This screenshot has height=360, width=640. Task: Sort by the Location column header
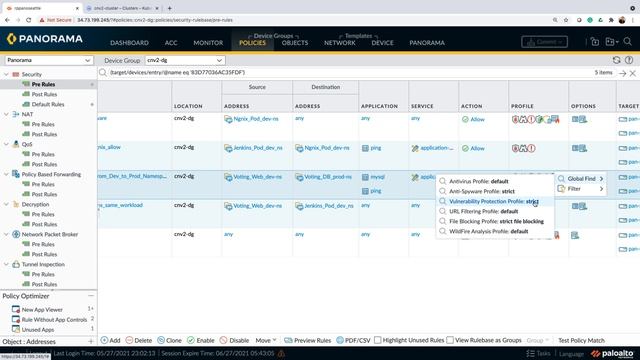[188, 106]
